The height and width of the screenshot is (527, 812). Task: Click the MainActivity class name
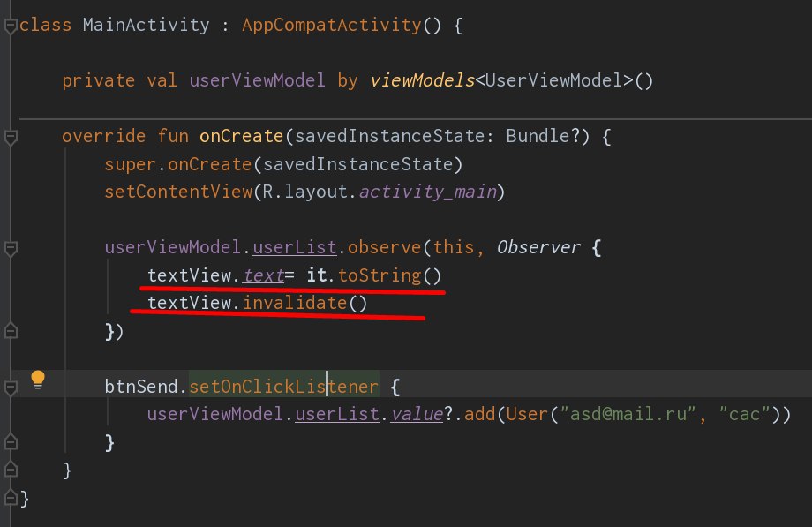pyautogui.click(x=146, y=25)
